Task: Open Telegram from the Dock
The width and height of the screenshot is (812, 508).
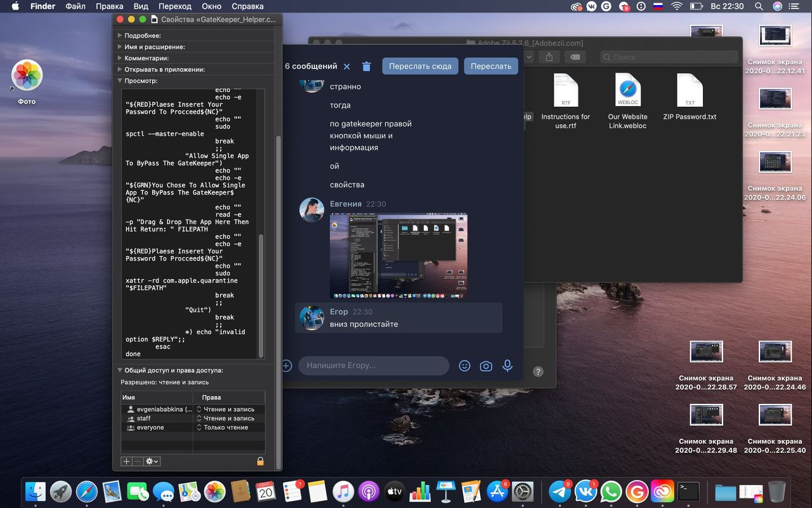Action: (x=559, y=491)
